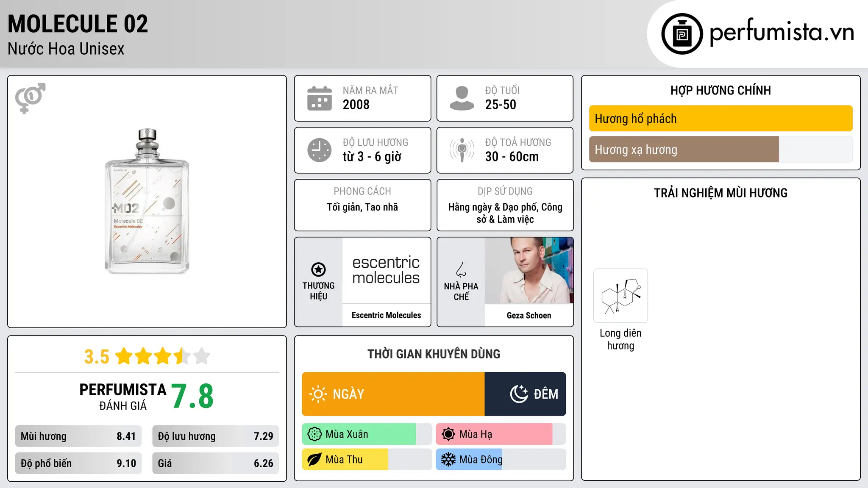Click the Mùa Hạ season bar
Image resolution: width=868 pixels, height=488 pixels.
[x=501, y=434]
